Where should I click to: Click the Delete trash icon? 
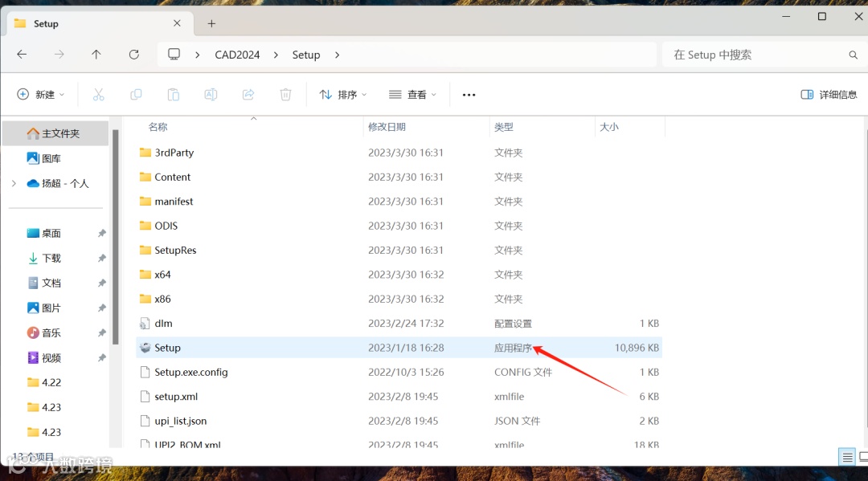tap(285, 95)
